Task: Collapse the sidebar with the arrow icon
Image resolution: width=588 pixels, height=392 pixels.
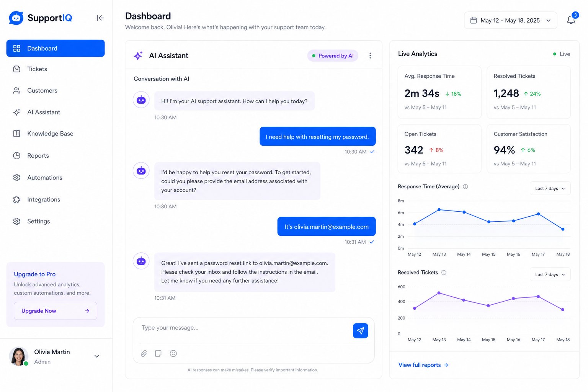Action: 100,18
